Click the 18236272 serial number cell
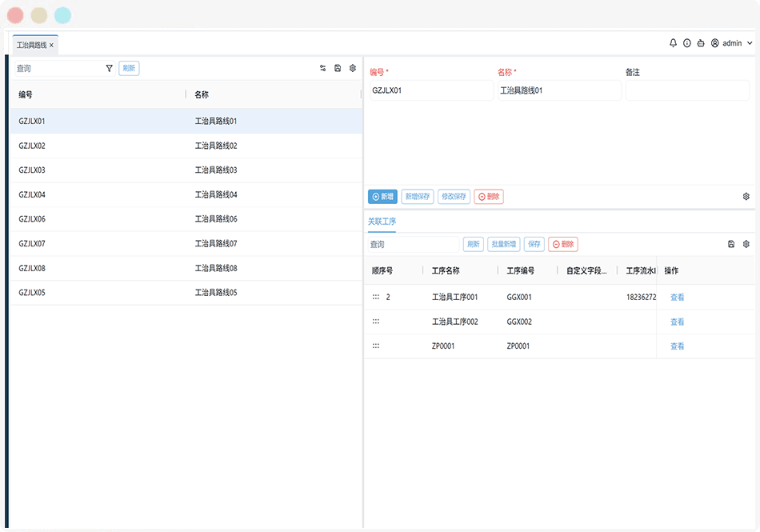 coord(642,297)
